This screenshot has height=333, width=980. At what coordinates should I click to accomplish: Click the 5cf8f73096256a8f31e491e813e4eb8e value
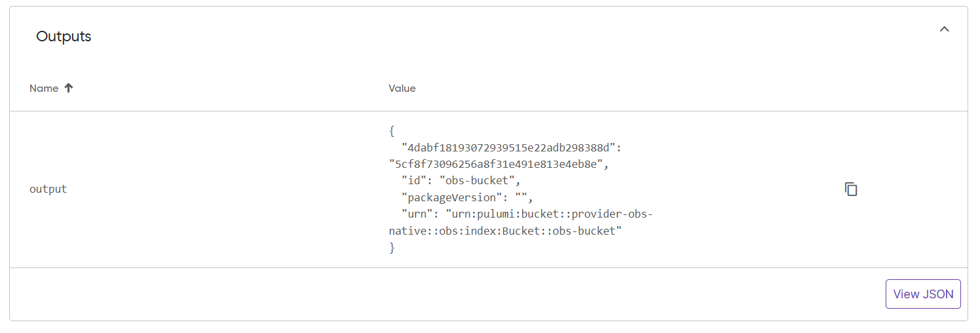click(x=496, y=164)
